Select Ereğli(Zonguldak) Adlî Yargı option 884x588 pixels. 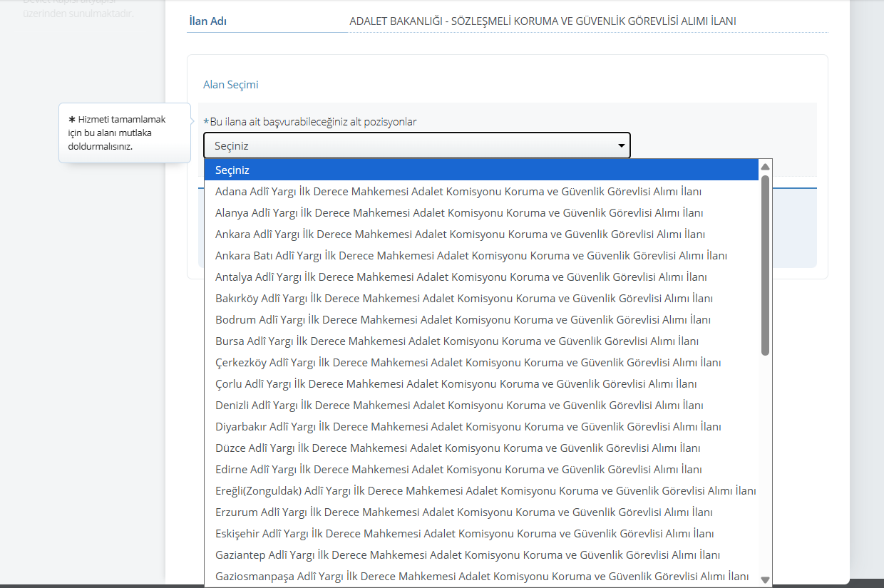pyautogui.click(x=481, y=491)
